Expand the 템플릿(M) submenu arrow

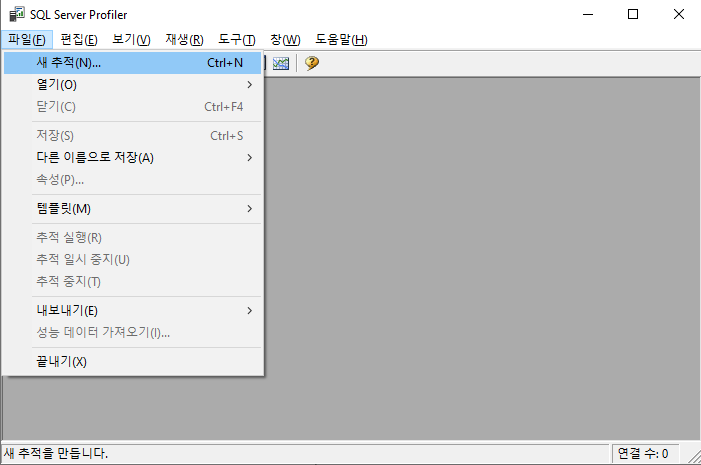249,209
